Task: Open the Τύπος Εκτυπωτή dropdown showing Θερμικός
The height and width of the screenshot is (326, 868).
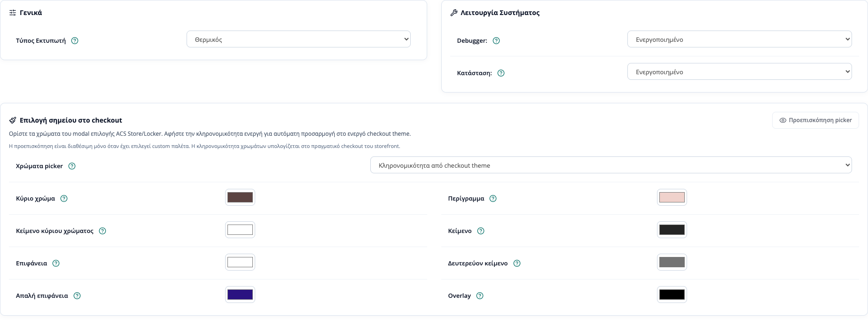Action: [298, 39]
